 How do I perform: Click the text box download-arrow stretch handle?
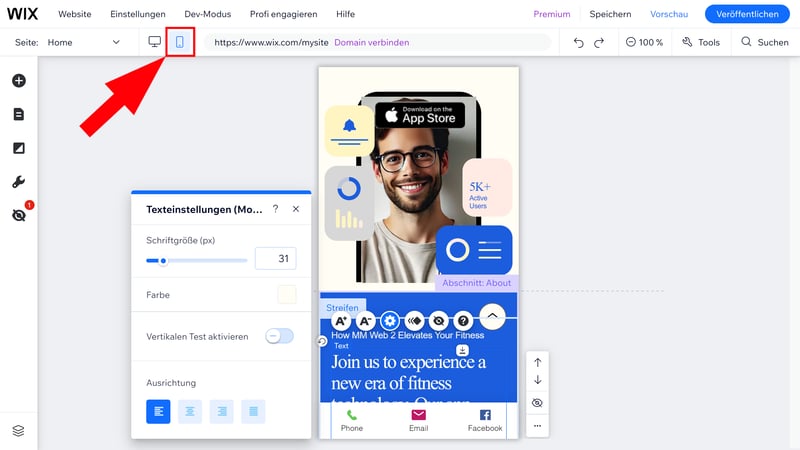(462, 350)
